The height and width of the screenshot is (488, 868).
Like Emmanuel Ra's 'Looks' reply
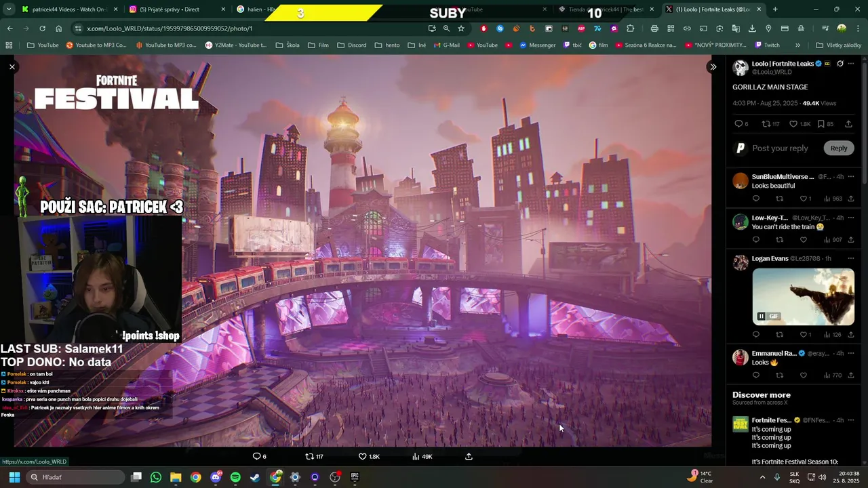(804, 375)
